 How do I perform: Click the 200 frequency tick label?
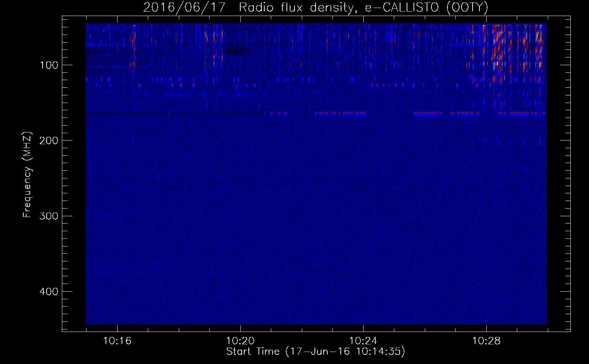coord(49,141)
